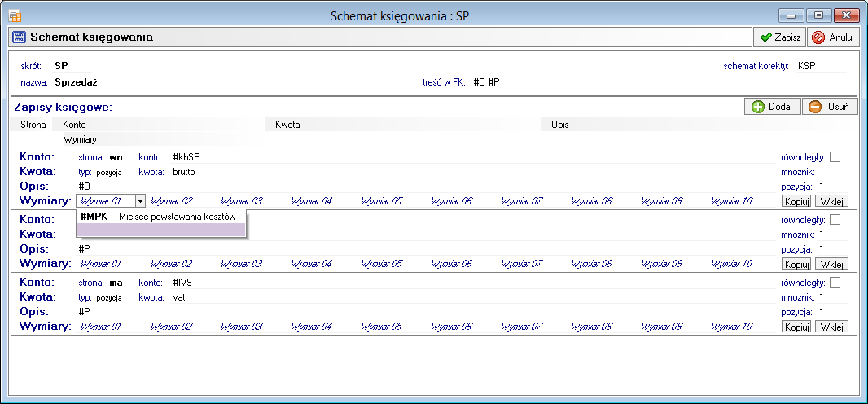Click the Kwota column header
868x404 pixels.
tap(288, 125)
